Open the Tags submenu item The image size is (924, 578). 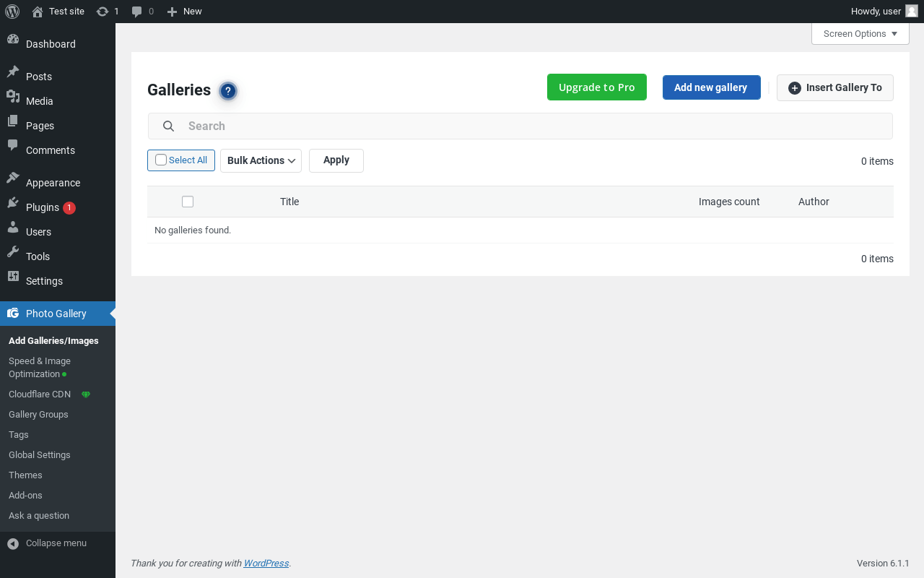[19, 435]
